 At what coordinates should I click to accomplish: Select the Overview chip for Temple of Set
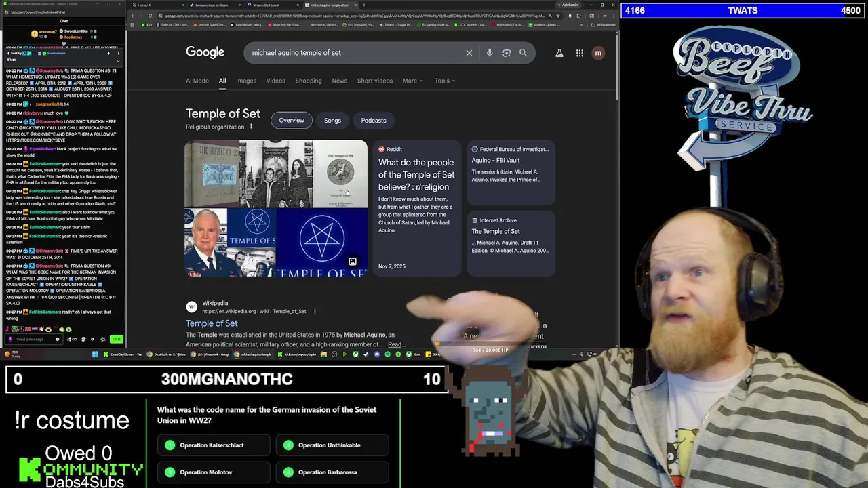tap(292, 121)
